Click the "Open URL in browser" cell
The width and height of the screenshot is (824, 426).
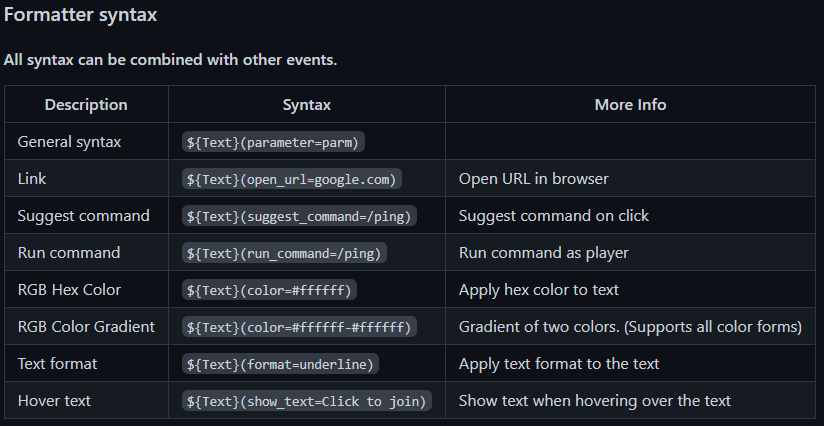pyautogui.click(x=533, y=179)
